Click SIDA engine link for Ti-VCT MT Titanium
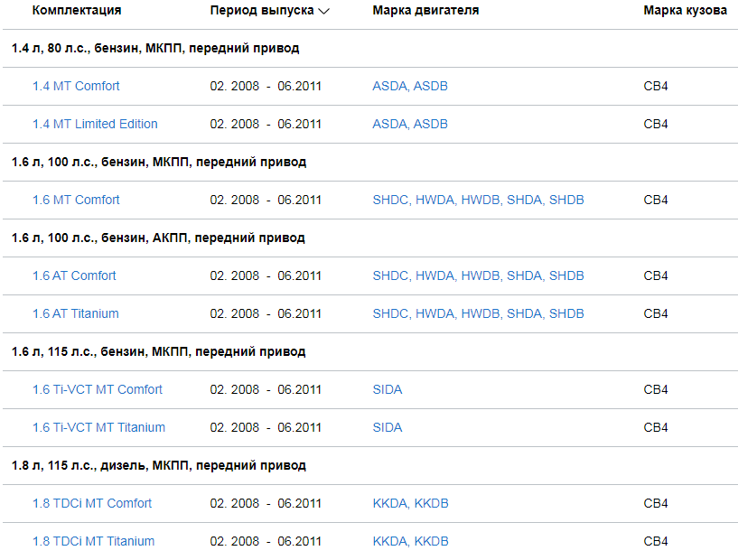This screenshot has height=560, width=738. coord(388,428)
